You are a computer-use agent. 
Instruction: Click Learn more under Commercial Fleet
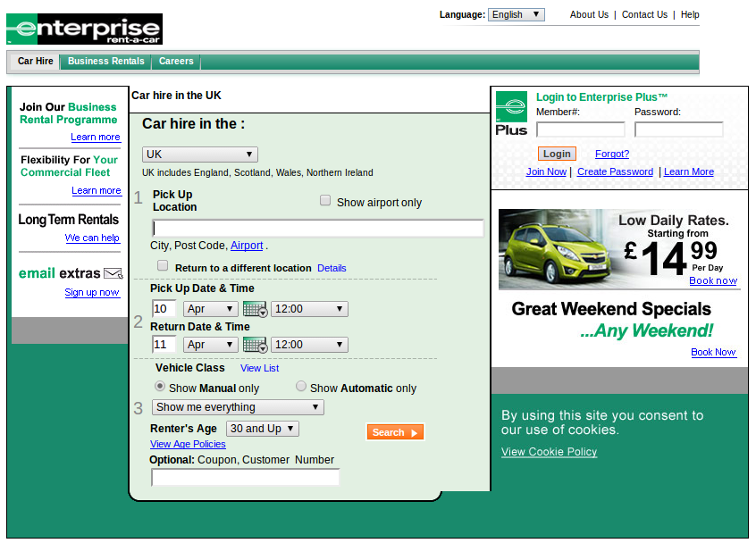(x=97, y=191)
